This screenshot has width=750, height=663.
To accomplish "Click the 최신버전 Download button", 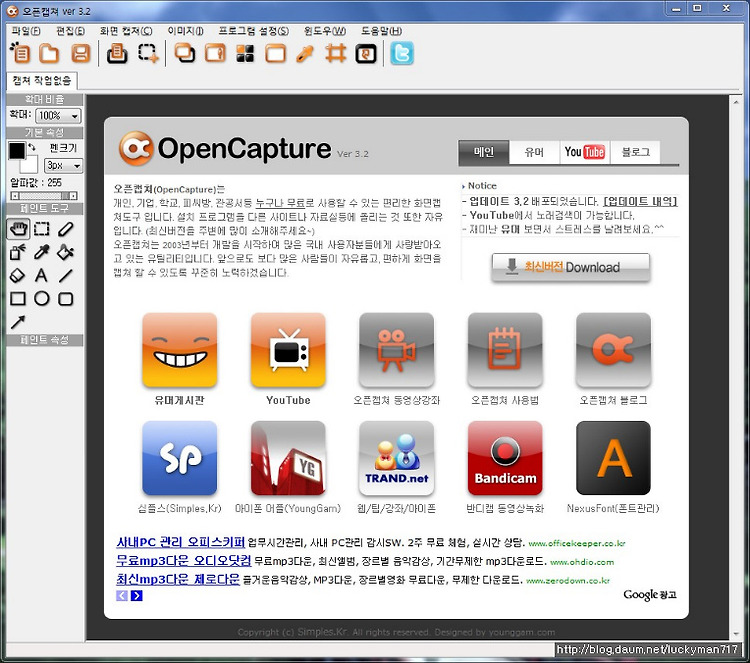I will pyautogui.click(x=571, y=267).
